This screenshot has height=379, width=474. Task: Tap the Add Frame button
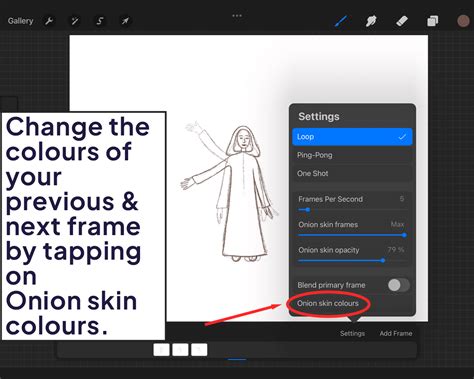(x=396, y=333)
